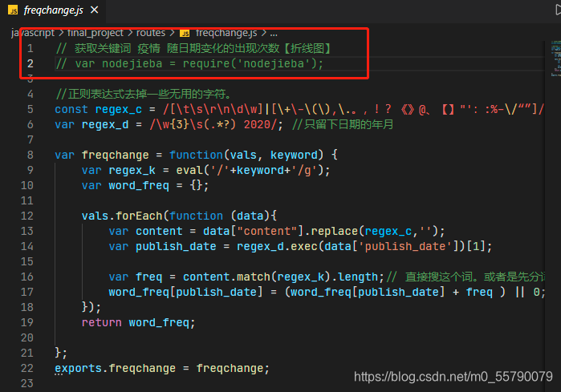Click line number 12 in the gutter
This screenshot has height=392, width=561.
(x=26, y=216)
